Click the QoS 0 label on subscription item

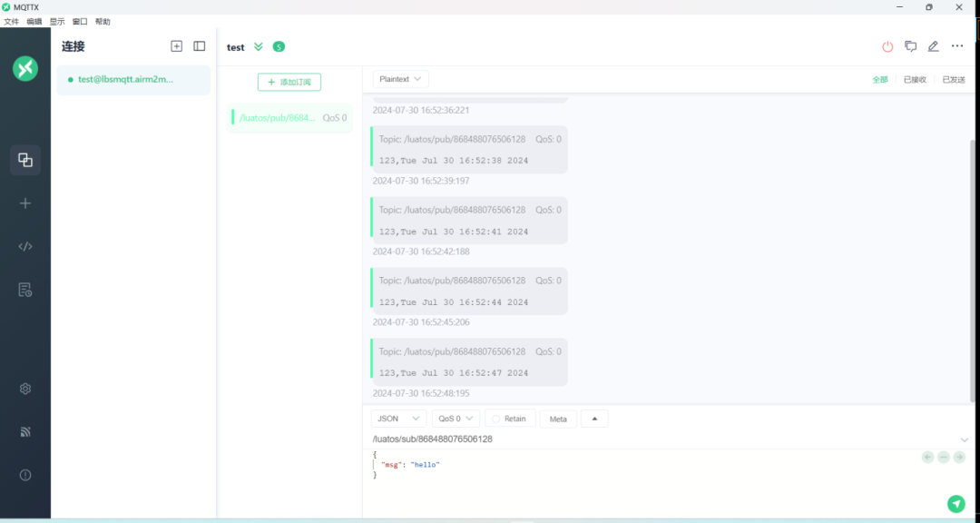pos(334,118)
